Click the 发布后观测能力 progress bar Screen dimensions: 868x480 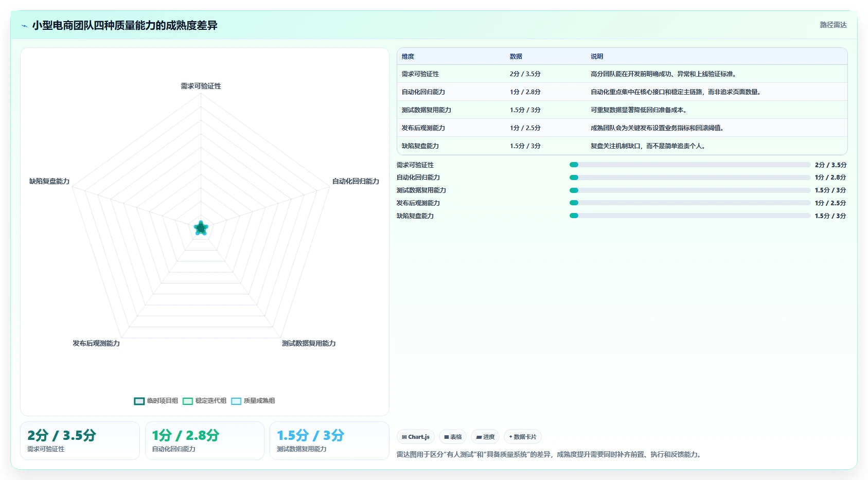click(690, 203)
